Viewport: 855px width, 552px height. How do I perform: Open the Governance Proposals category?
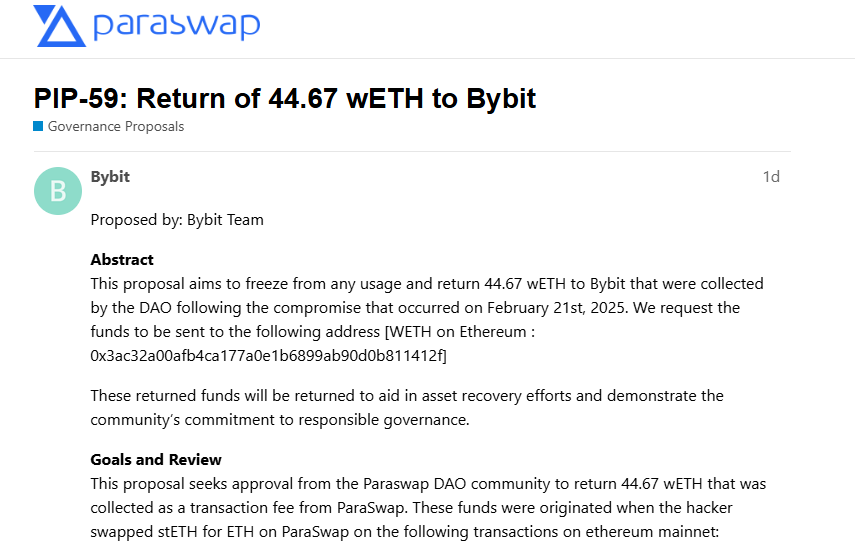pos(116,127)
